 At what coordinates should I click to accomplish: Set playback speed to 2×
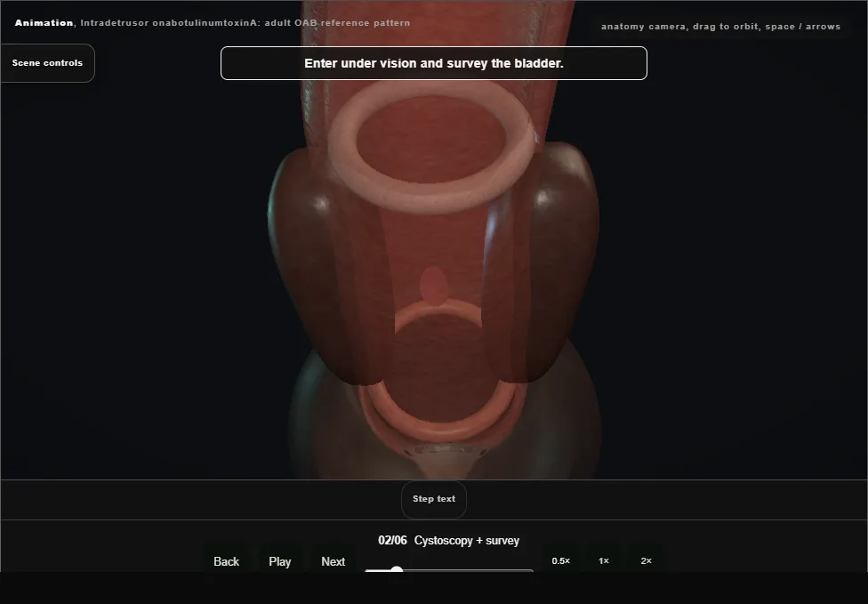(x=646, y=560)
